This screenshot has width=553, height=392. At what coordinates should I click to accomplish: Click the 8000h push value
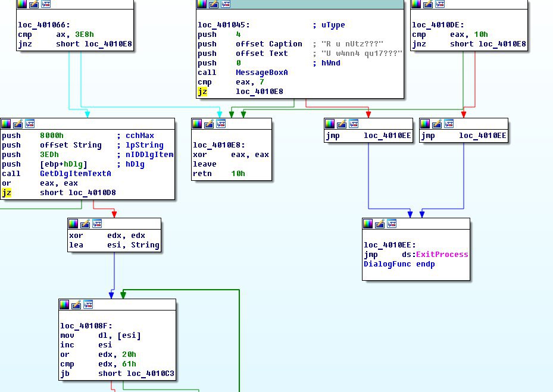click(52, 136)
